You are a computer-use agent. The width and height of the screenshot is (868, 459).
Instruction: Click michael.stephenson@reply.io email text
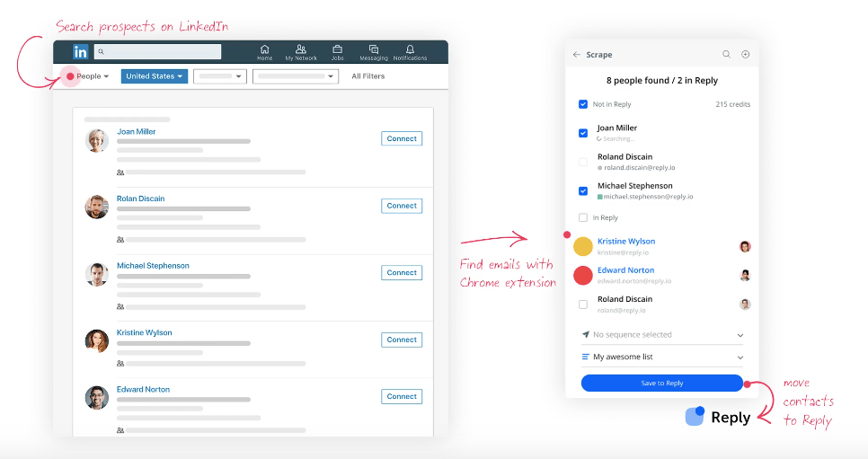click(x=648, y=197)
